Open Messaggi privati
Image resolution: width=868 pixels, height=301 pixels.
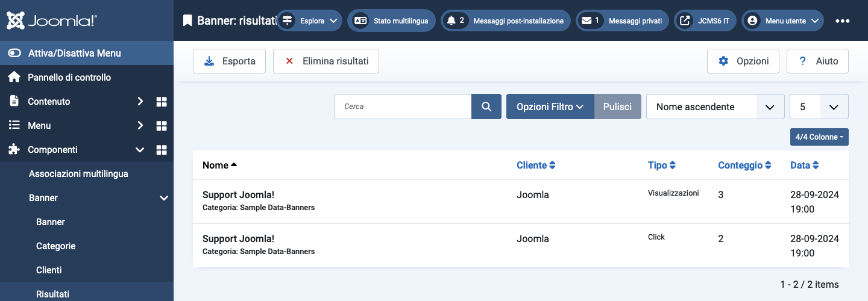[622, 20]
